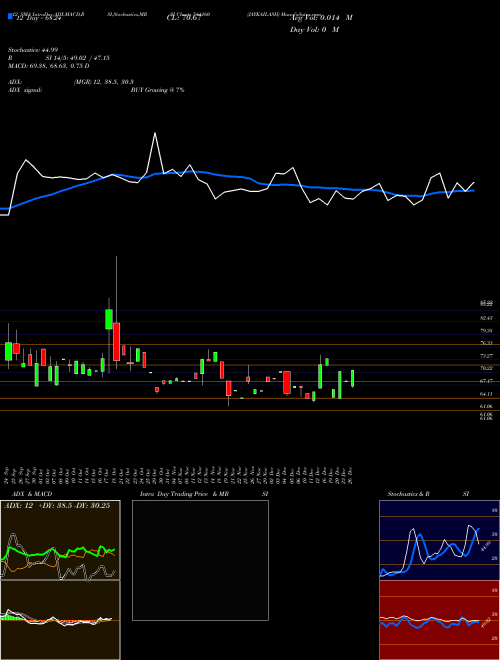The width and height of the screenshot is (500, 660).
Task: Select the '(MGR) 12, 38.5, 30.3' ADX values
Action: pos(104,82)
